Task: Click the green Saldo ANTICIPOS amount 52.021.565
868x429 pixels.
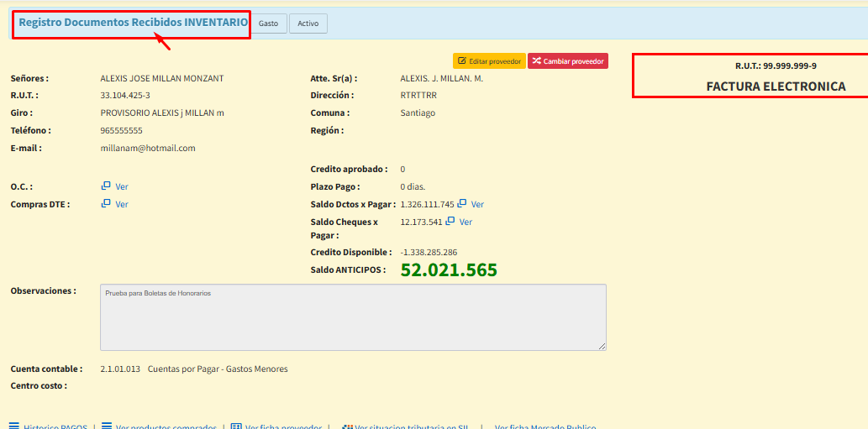Action: 449,269
